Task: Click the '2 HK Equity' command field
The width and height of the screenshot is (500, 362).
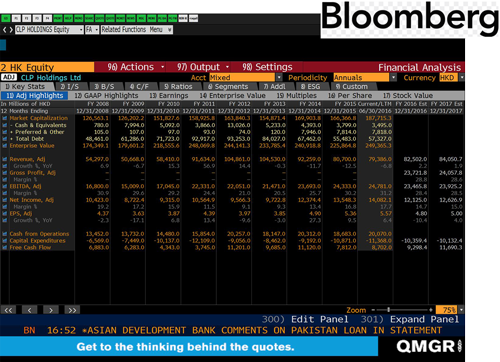Action: tap(47, 67)
